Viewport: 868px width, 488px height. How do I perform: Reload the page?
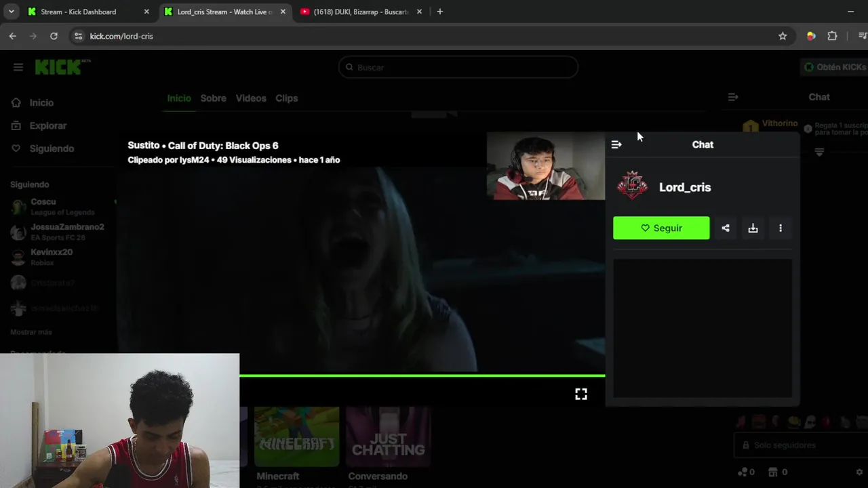(54, 36)
